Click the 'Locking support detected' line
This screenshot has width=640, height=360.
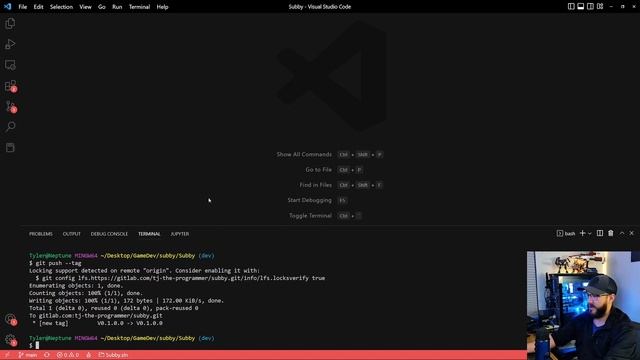(x=144, y=270)
